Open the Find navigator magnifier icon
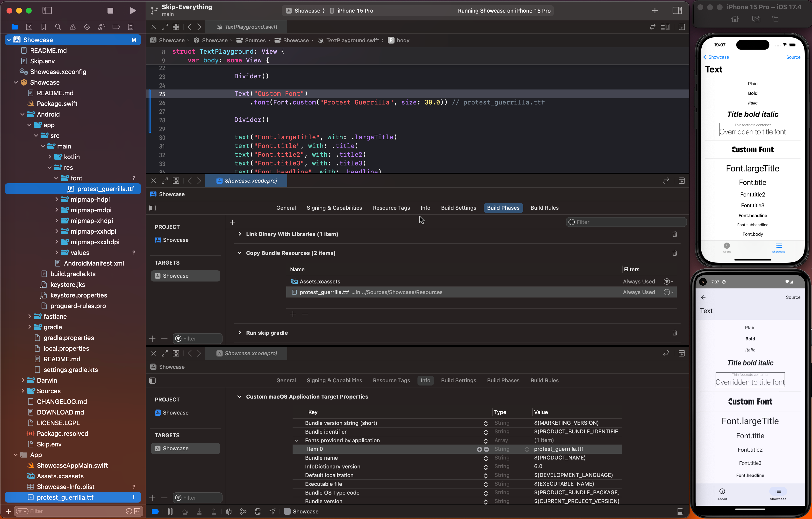The height and width of the screenshot is (519, 812). click(58, 27)
